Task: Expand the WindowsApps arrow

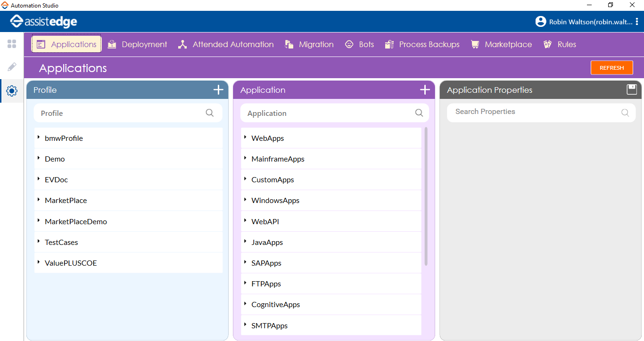Action: coord(245,199)
